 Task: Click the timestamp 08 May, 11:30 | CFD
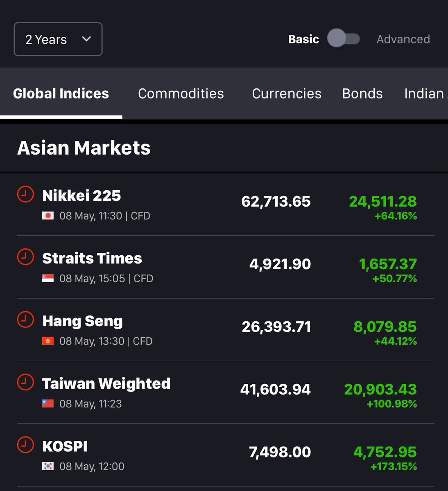coord(105,216)
